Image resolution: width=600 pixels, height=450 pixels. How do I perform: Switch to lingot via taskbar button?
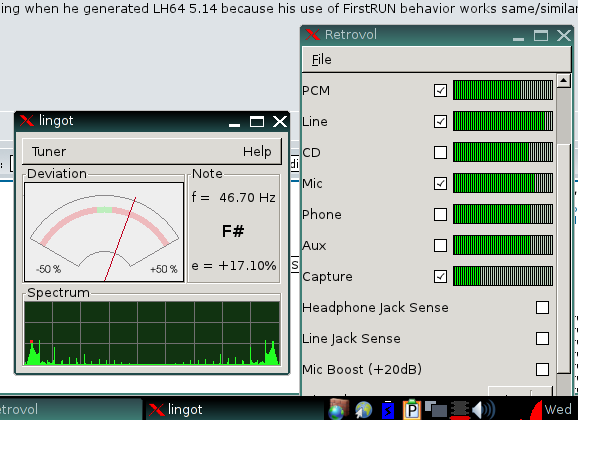233,410
